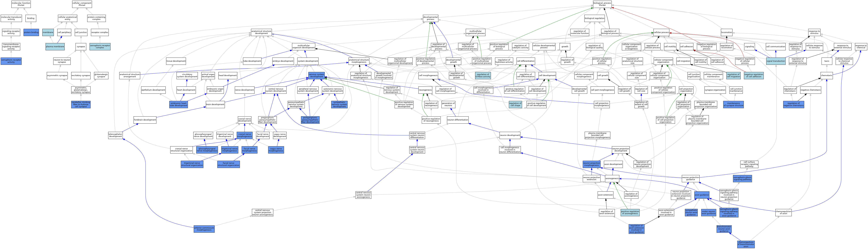
Task: Click 'trigeminal nerve structural organization' node
Action: pos(192,164)
